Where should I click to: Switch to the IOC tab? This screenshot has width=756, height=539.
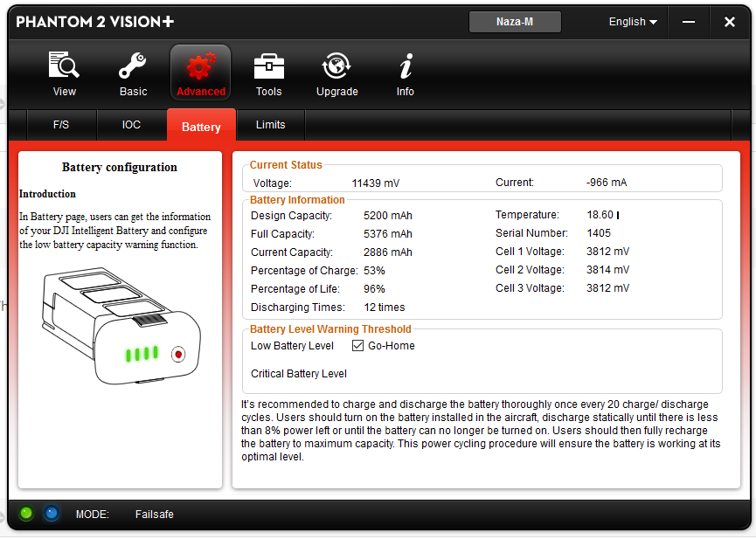(131, 125)
